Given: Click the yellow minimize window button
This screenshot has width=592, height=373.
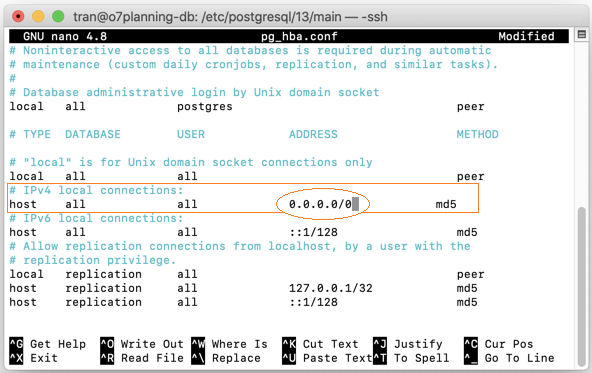Looking at the screenshot, I should point(38,16).
